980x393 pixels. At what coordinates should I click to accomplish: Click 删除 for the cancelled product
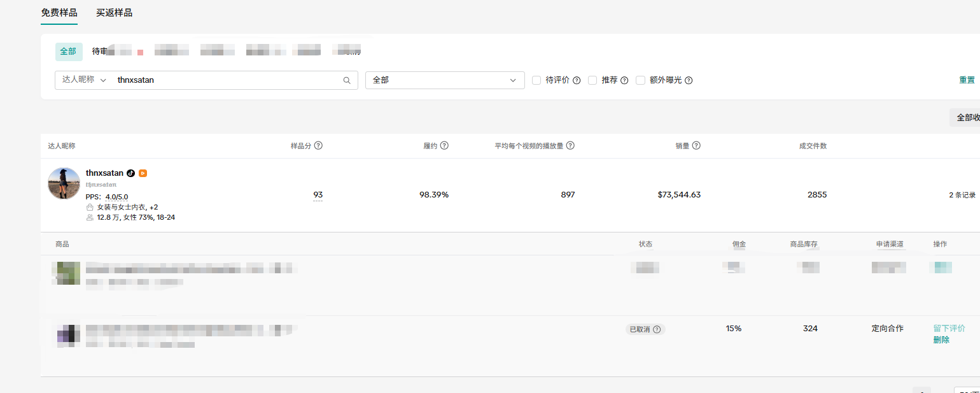click(941, 340)
